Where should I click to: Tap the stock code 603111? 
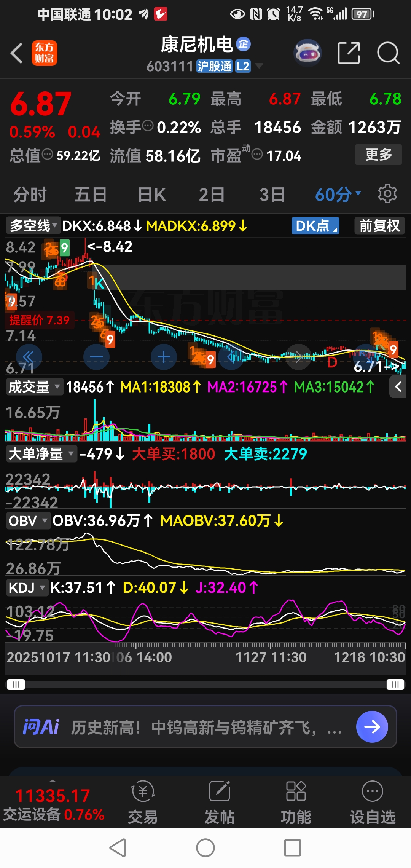click(x=170, y=66)
